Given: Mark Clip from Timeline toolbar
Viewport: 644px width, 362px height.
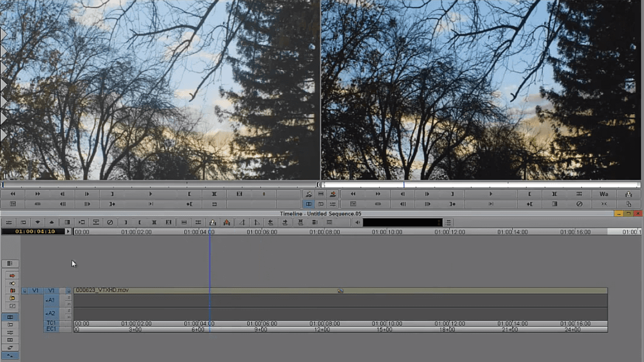Looking at the screenshot, I should pos(154,222).
